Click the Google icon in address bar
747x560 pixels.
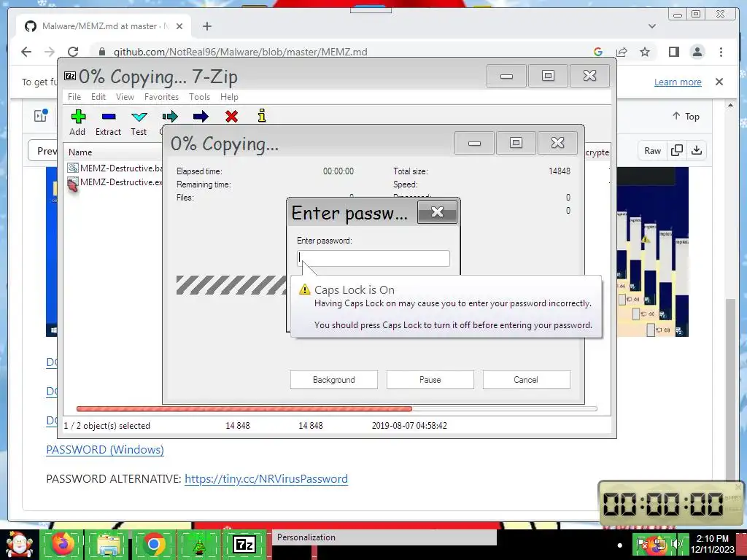coord(598,52)
